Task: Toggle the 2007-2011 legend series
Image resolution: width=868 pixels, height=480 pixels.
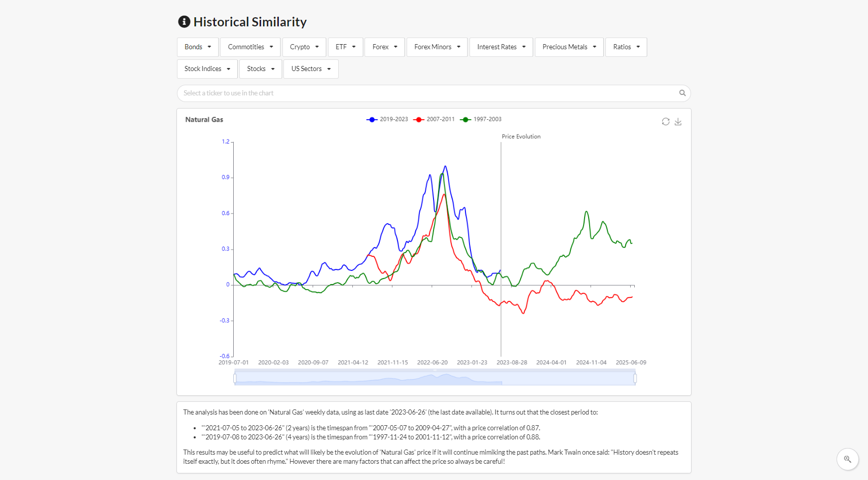Action: pos(434,119)
